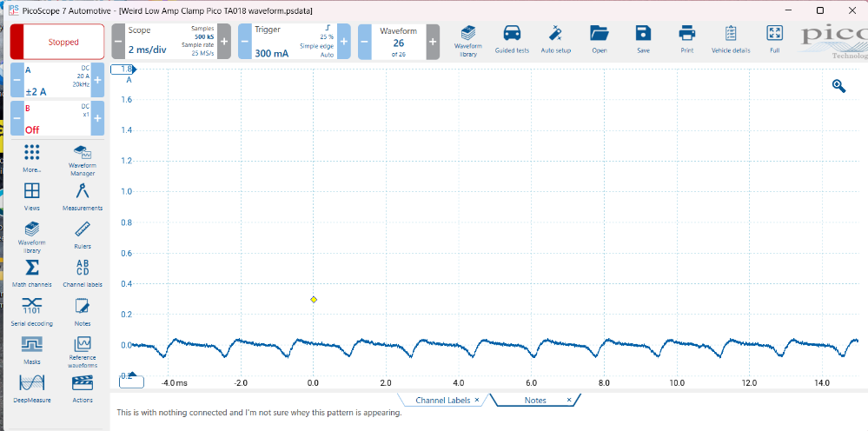Increase Channel A range with plus

pos(97,80)
